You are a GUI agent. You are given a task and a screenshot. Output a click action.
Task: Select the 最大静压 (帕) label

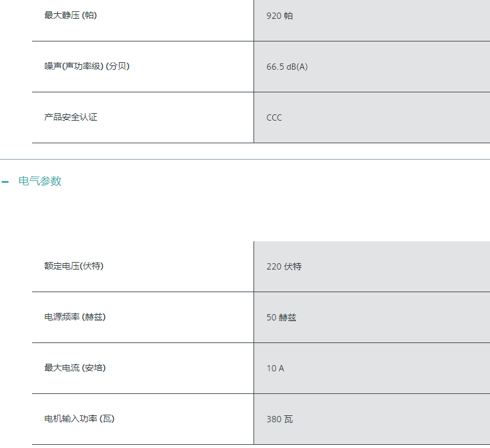(70, 15)
